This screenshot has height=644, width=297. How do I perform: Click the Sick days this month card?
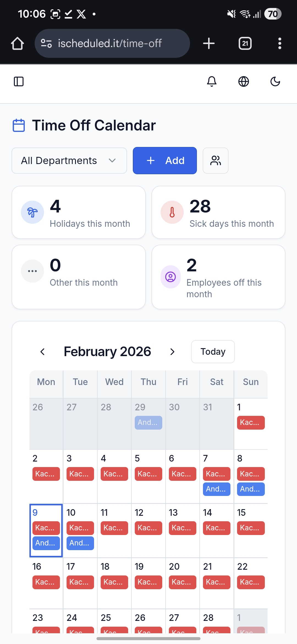point(218,212)
